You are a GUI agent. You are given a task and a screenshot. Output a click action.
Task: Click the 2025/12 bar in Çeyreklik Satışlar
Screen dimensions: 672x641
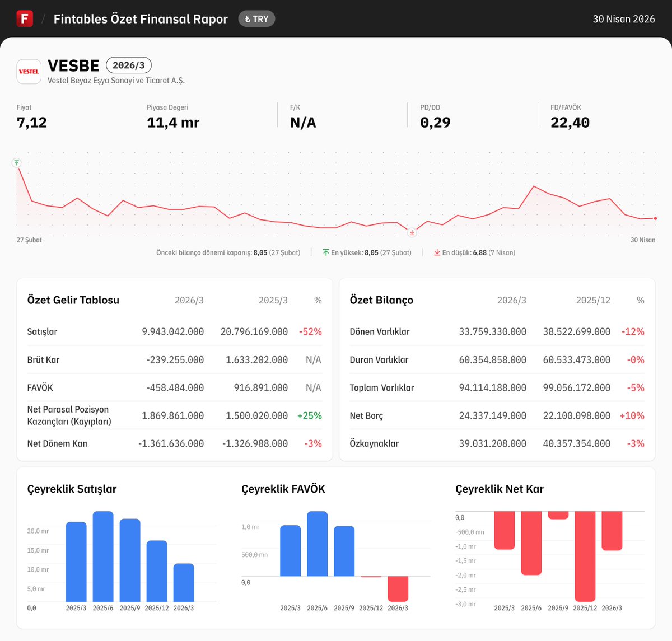[x=157, y=571]
